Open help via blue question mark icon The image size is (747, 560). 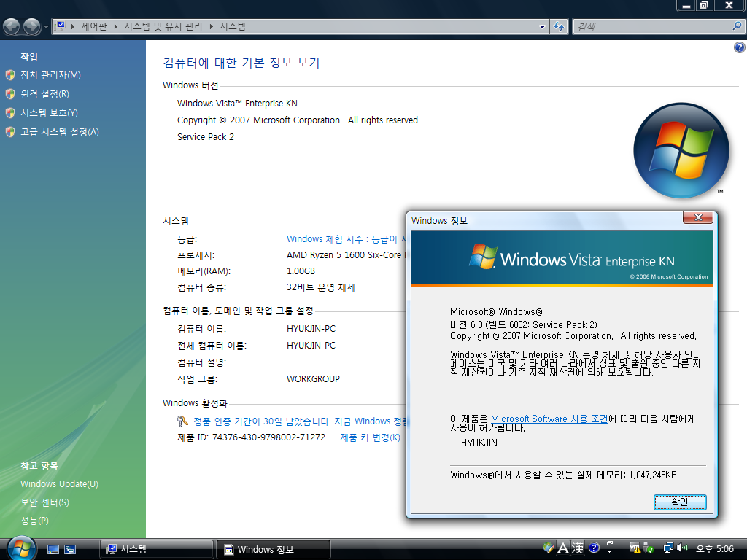click(740, 47)
